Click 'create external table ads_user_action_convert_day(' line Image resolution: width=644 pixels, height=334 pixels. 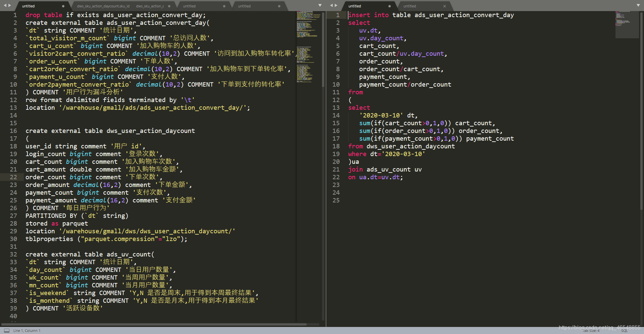pyautogui.click(x=117, y=22)
